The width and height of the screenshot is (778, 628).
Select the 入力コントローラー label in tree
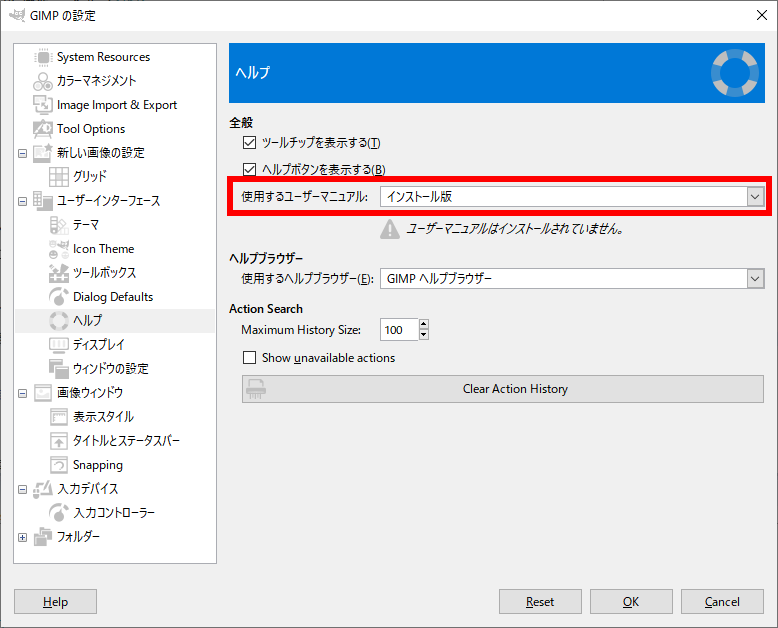pyautogui.click(x=114, y=512)
